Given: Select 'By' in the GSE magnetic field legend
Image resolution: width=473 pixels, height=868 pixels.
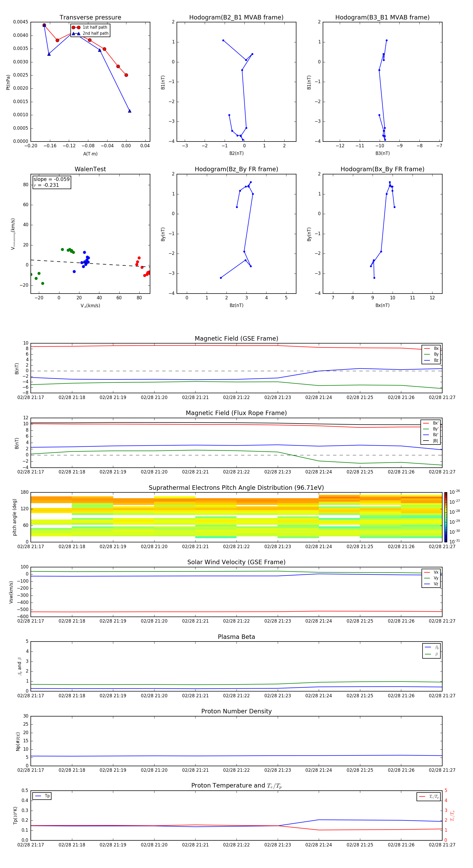Looking at the screenshot, I should (431, 355).
